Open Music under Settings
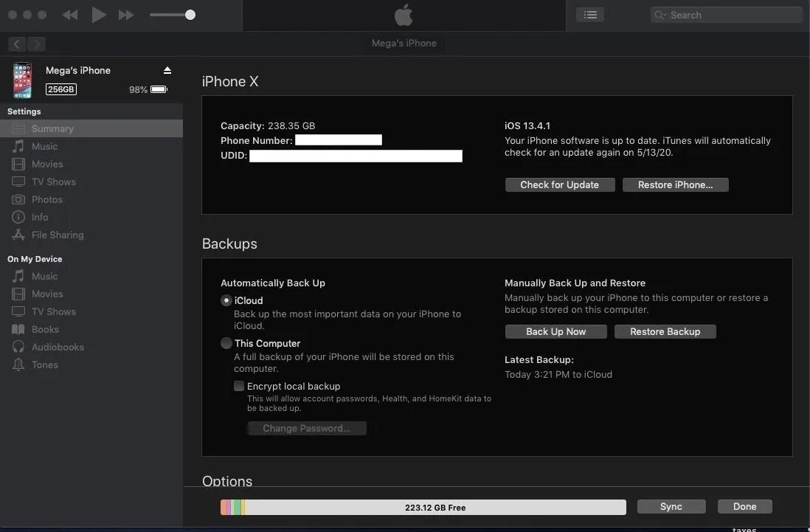810x532 pixels. (91, 146)
